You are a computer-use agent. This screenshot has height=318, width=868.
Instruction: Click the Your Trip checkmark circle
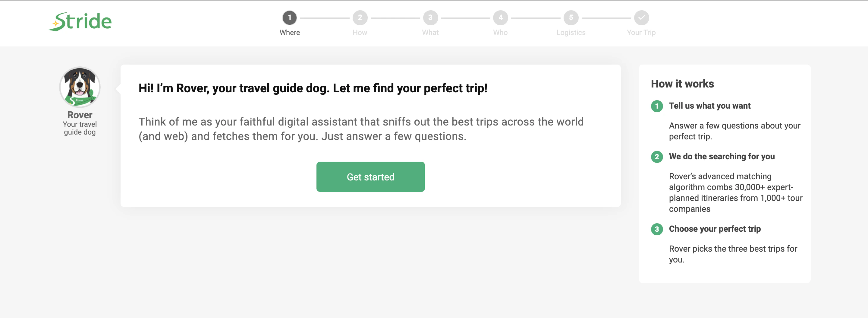641,18
